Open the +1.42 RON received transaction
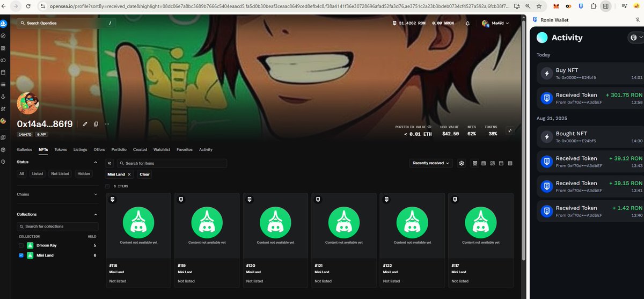 [590, 211]
